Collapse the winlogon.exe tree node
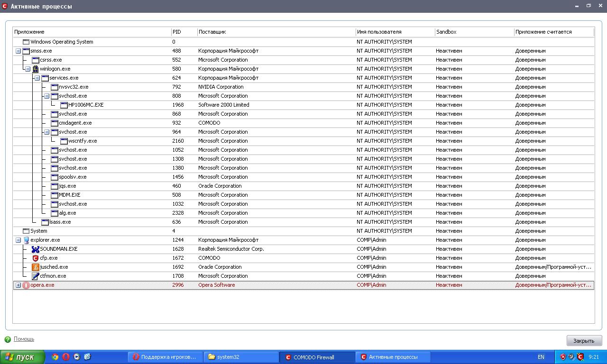The height and width of the screenshot is (364, 607). coord(28,69)
